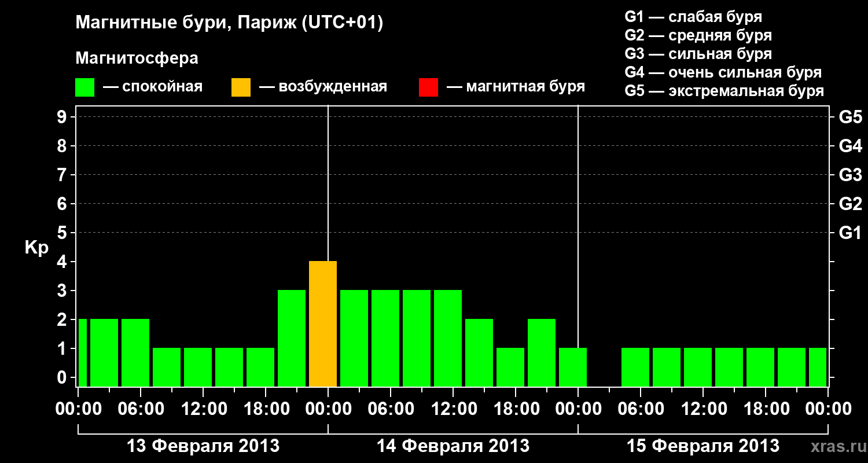The width and height of the screenshot is (868, 463).
Task: Click the Kp 2 bar at 19:00–22:00 on 14 February
Action: tap(542, 353)
